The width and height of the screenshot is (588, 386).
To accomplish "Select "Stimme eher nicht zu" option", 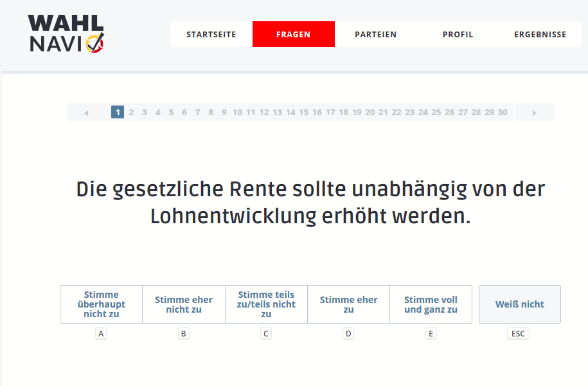I will click(x=184, y=304).
